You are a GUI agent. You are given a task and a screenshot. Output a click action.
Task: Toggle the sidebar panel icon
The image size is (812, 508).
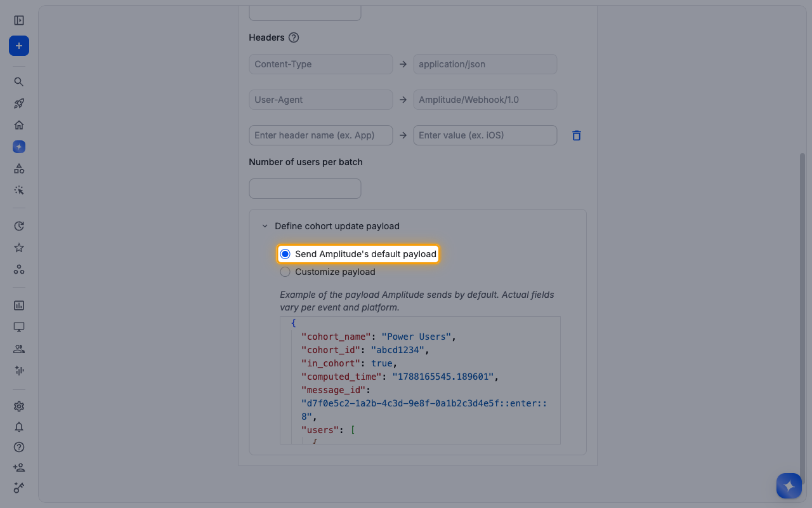[19, 20]
